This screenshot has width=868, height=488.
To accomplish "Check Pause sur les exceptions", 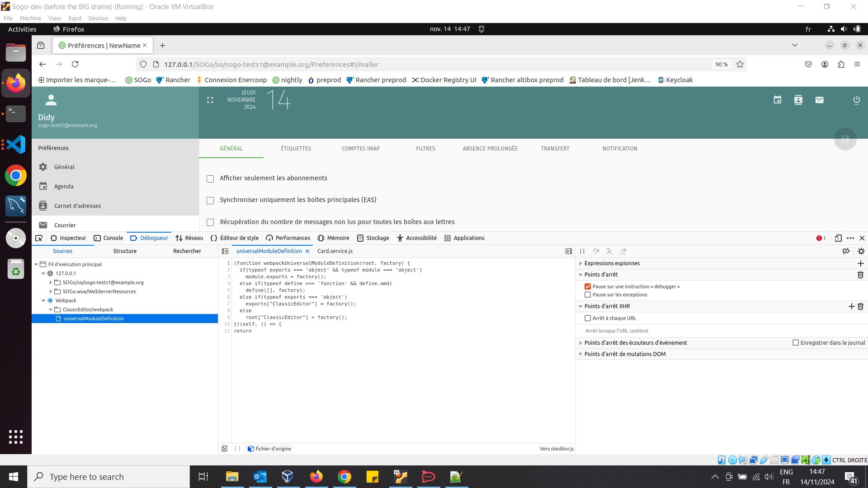I will click(588, 295).
